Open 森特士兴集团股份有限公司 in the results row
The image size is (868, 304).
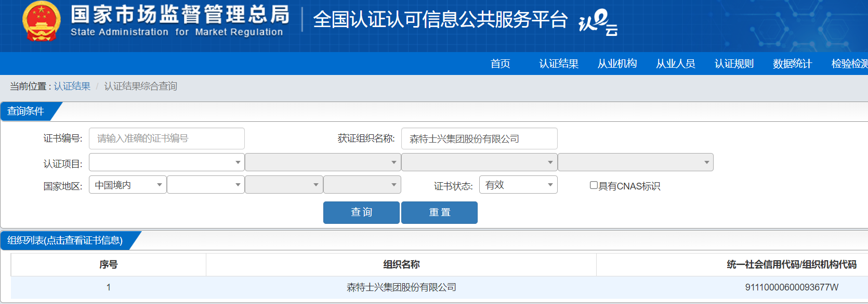pyautogui.click(x=401, y=287)
